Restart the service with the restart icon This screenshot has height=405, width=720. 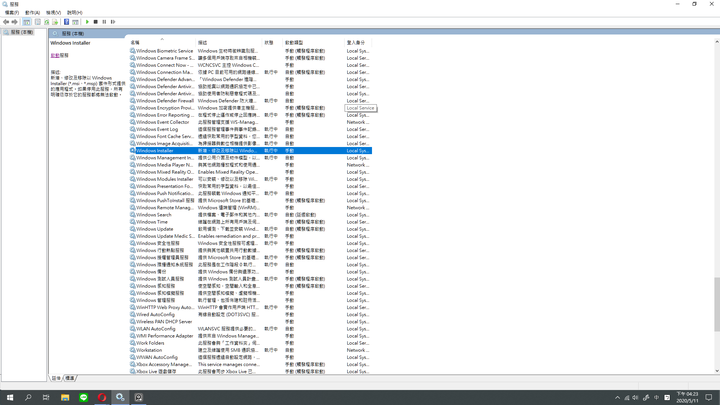click(x=113, y=22)
